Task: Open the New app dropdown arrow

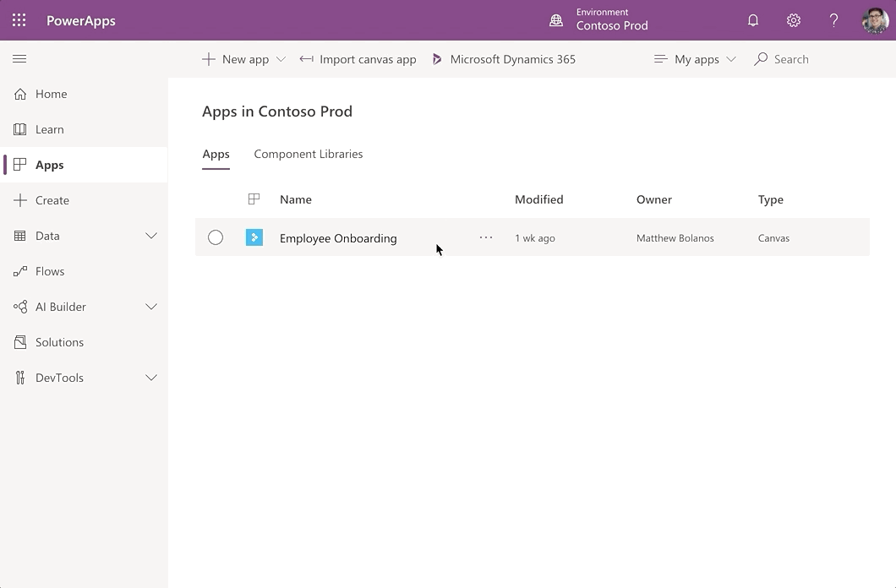Action: (x=281, y=59)
